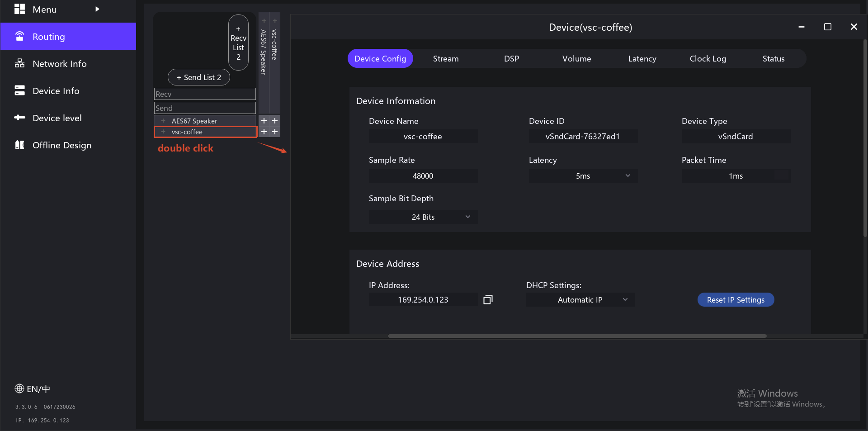Minimize the Device(vsc-coffee) window
This screenshot has height=431, width=868.
point(802,27)
